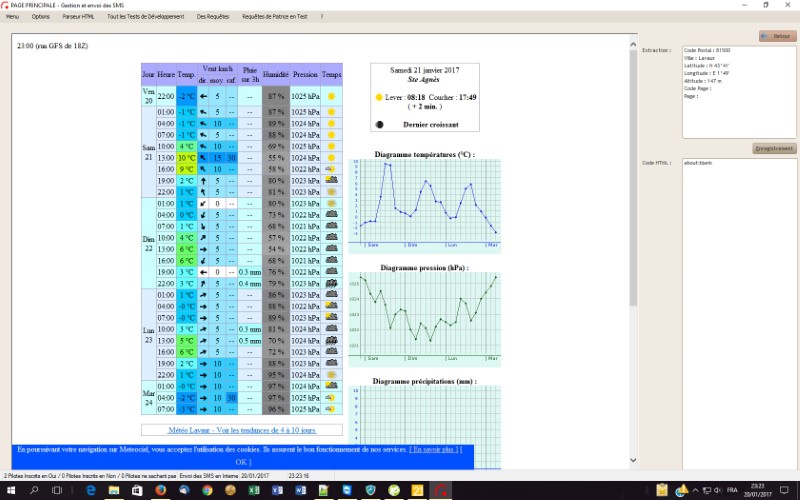Viewport: 800px width, 500px height.
Task: Click the weather icon in the -3 °C row
Action: click(331, 409)
